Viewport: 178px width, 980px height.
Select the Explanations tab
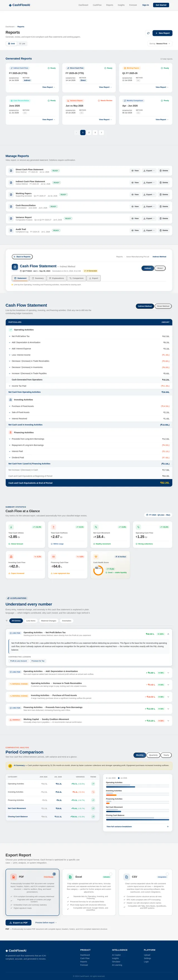(57, 278)
